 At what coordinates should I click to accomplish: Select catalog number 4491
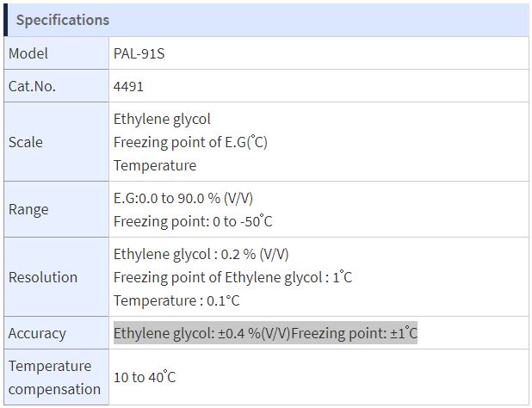(x=128, y=86)
